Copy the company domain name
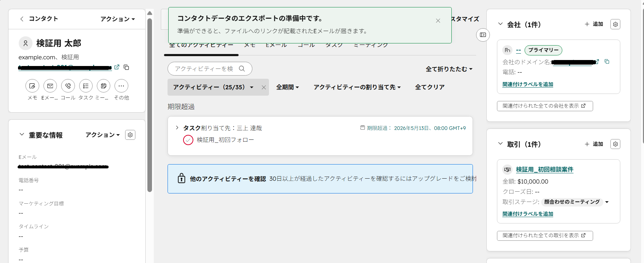644x263 pixels. click(607, 61)
